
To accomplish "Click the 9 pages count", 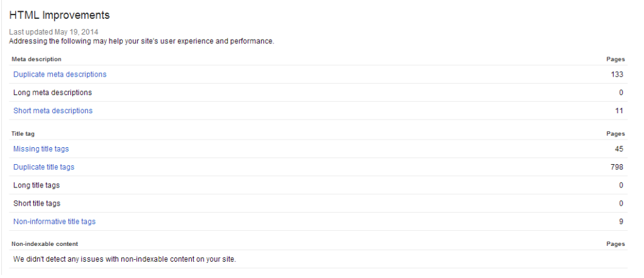I will click(621, 221).
